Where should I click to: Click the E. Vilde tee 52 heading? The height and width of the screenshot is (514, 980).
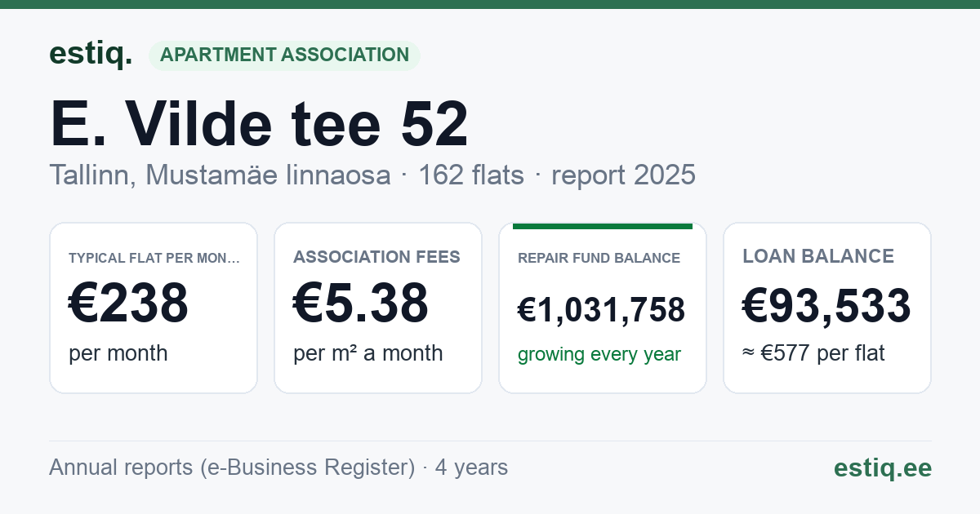click(259, 124)
